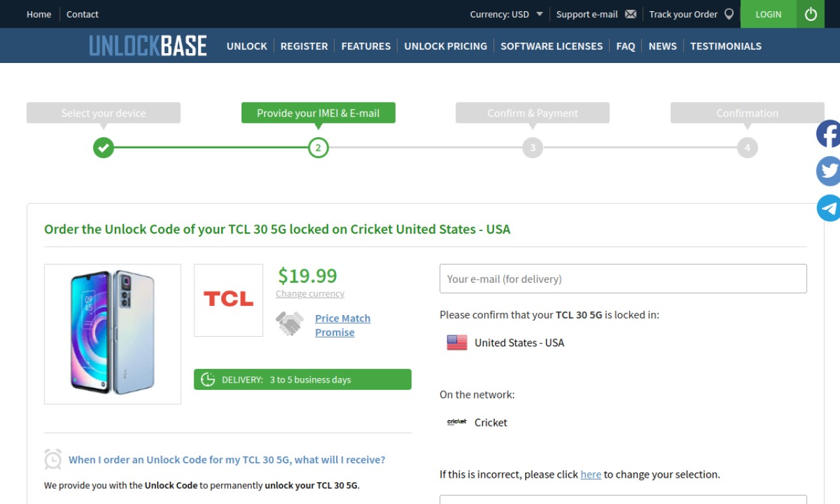Click the TCL brand logo

[228, 300]
